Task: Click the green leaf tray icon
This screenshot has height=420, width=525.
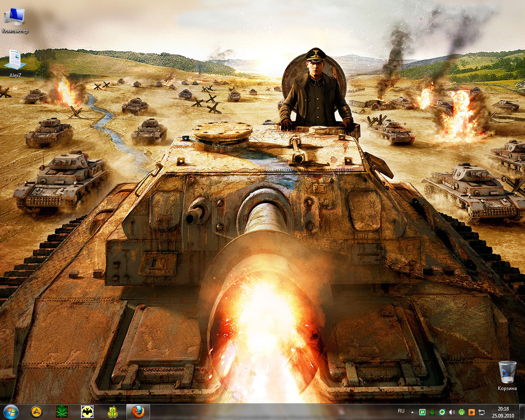Action: [x=432, y=412]
